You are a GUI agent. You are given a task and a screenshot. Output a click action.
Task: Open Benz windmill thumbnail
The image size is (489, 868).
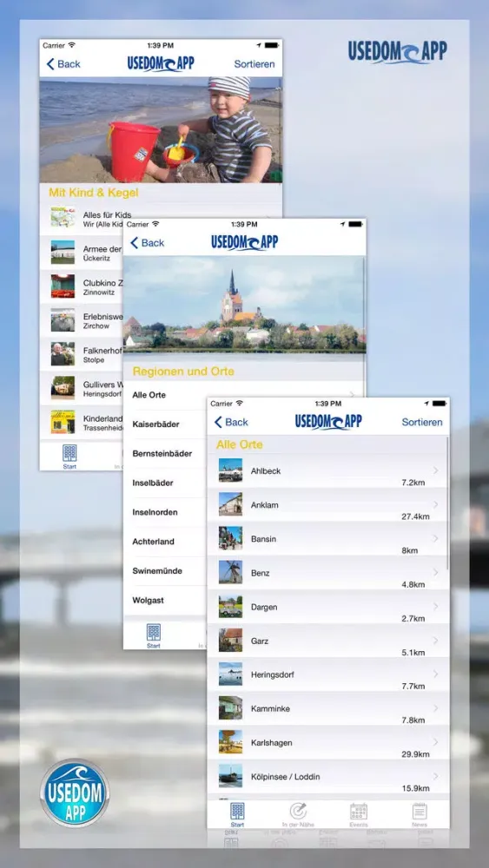(x=230, y=572)
